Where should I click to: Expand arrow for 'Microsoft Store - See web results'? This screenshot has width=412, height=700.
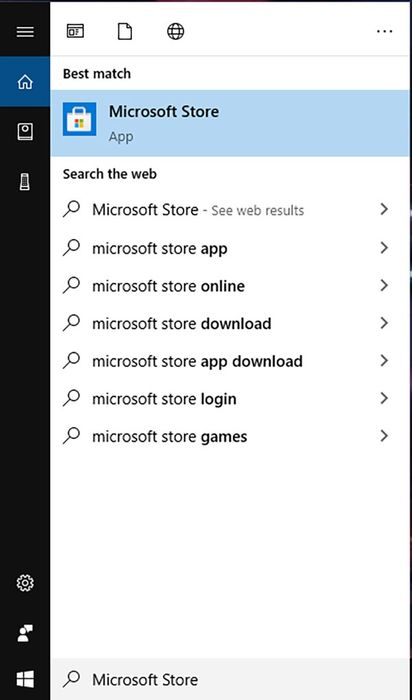pos(384,209)
